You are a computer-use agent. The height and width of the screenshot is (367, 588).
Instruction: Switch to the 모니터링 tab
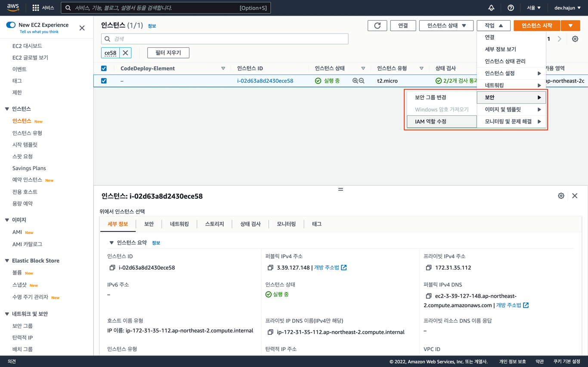(286, 224)
